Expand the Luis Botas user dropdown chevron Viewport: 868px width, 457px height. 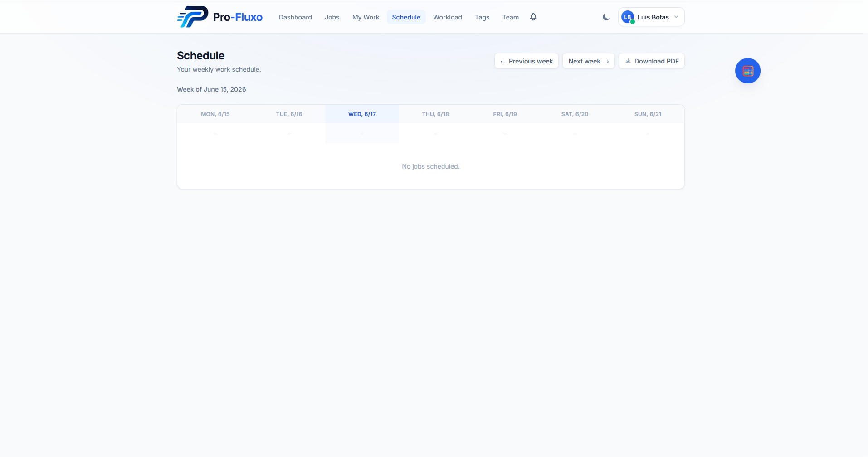pyautogui.click(x=676, y=17)
